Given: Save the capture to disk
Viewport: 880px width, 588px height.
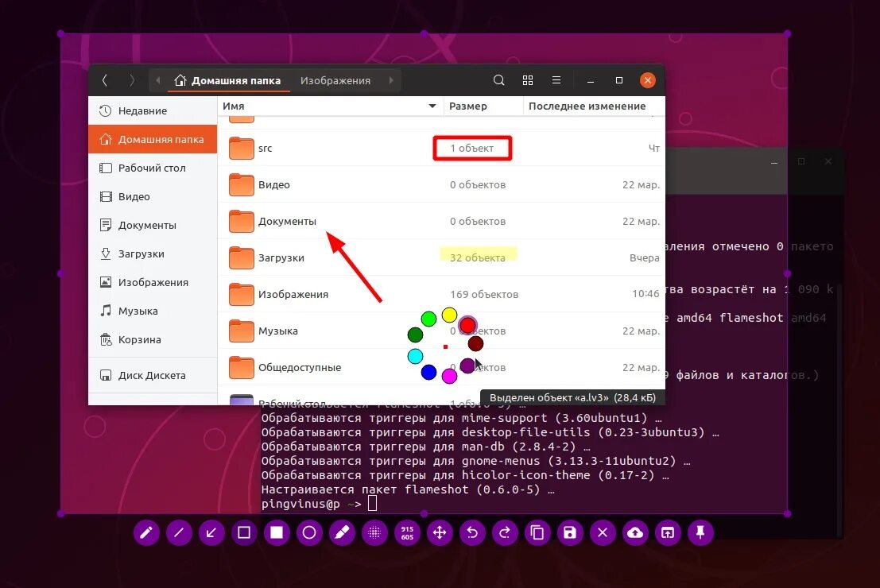Looking at the screenshot, I should (570, 532).
